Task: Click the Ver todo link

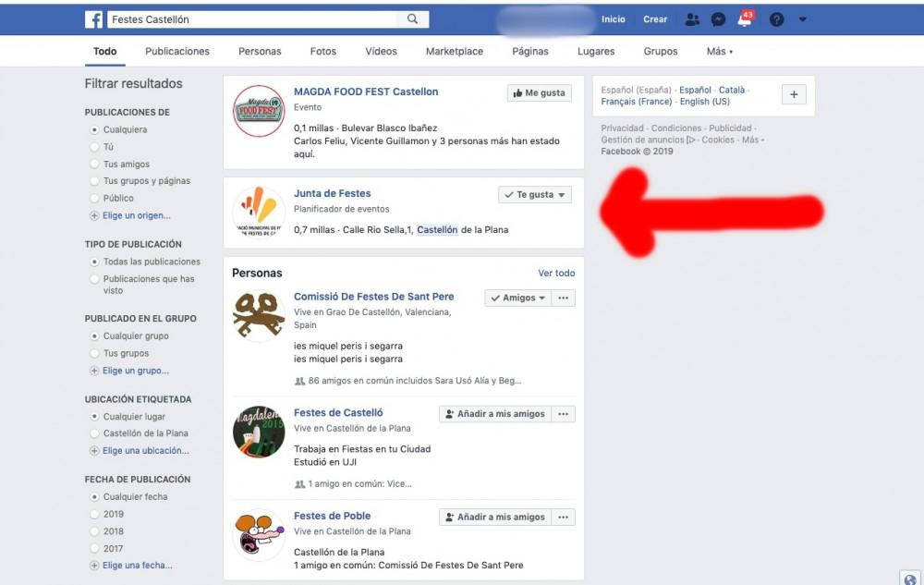Action: (x=556, y=274)
